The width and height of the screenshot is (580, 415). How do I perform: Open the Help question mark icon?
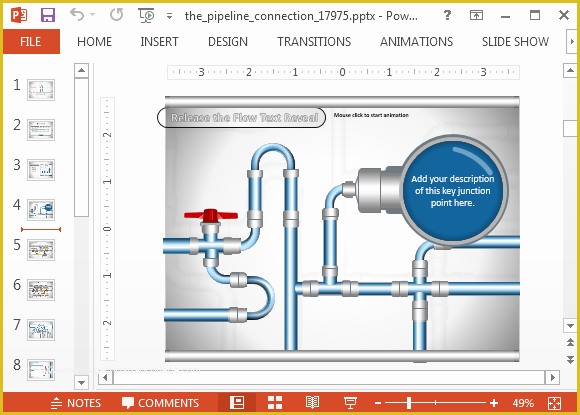[447, 15]
